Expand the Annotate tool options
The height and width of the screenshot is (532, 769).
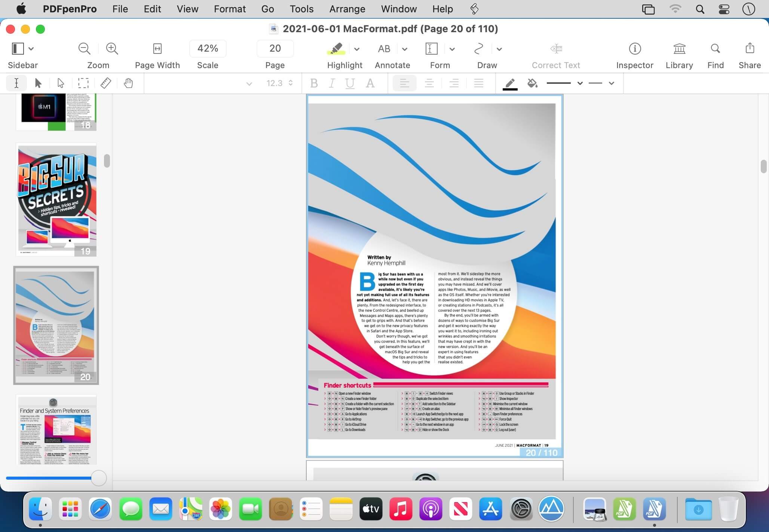tap(405, 49)
